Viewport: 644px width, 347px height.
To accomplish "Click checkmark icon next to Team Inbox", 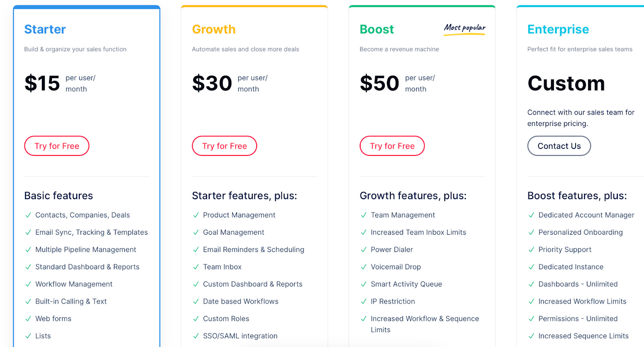I will click(196, 267).
